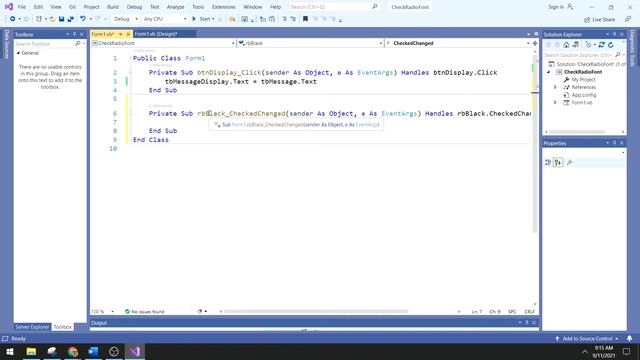Screen dimensions: 640x360
Task: Collapse the CheckRadioFont project node
Action: [x=549, y=72]
